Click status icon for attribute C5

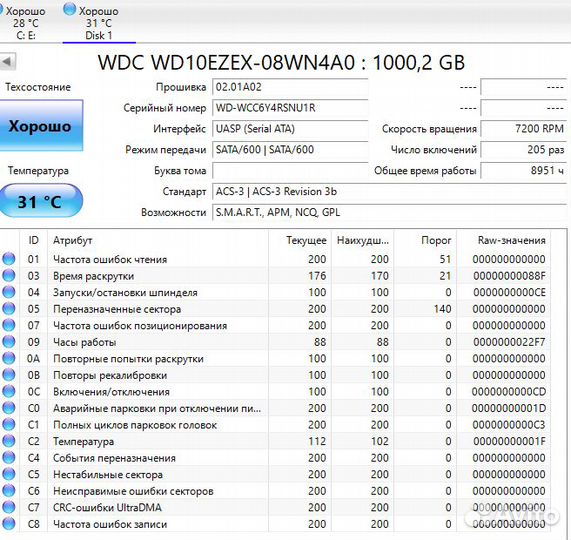click(x=9, y=474)
